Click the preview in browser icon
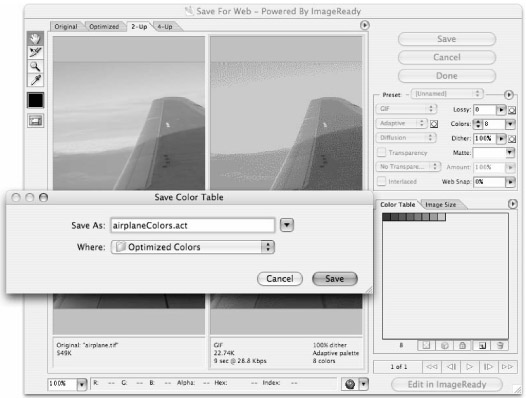The height and width of the screenshot is (398, 526). pyautogui.click(x=350, y=384)
